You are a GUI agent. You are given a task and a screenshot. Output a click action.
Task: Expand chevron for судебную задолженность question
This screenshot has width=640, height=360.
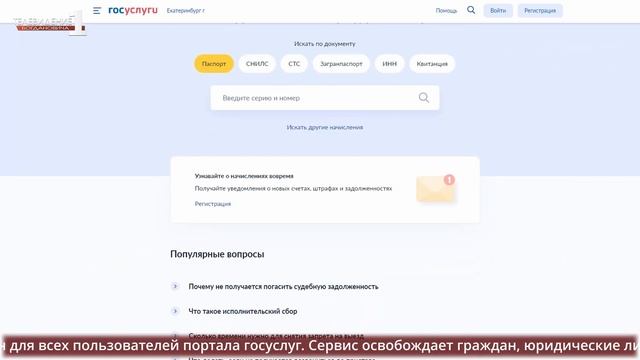175,286
